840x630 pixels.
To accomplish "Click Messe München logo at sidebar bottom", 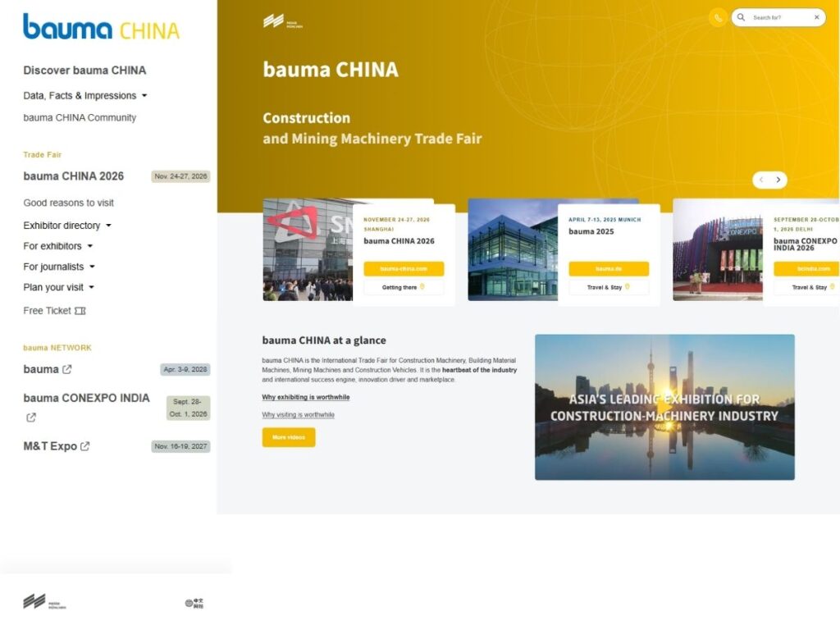I will coord(44,602).
